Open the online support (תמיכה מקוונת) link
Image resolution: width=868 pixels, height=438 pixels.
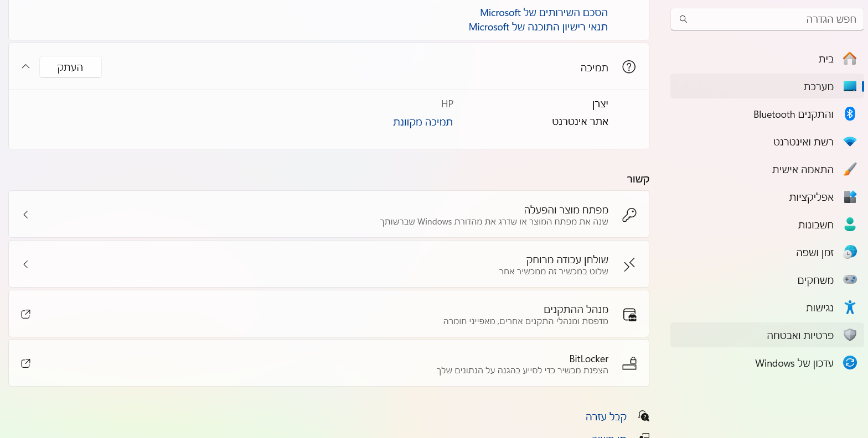click(x=423, y=122)
